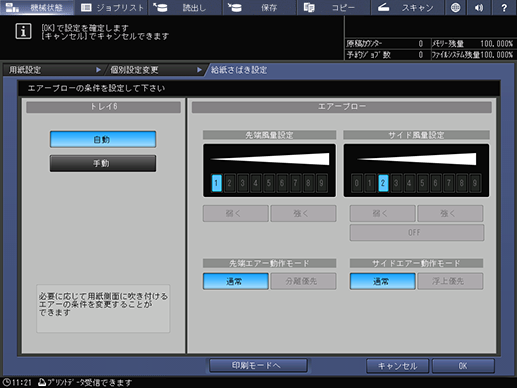This screenshot has width=517, height=388.
Task: Click the ファイルシステム残量 value
Action: tap(497, 55)
